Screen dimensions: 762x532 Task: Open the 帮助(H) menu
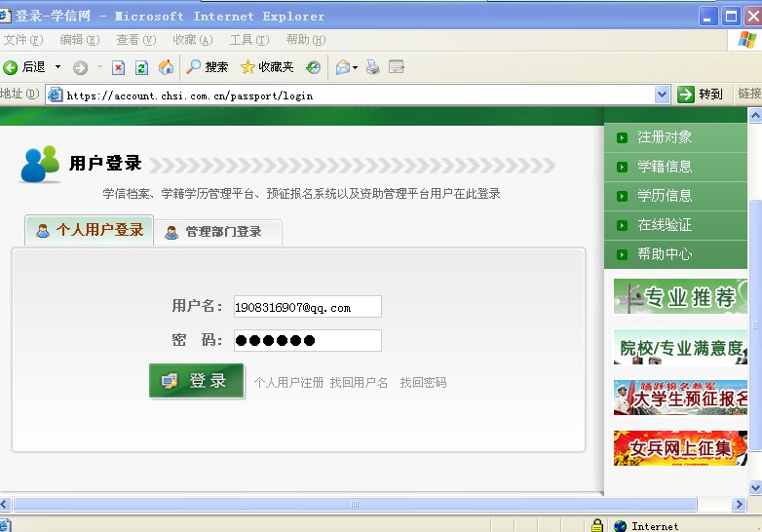click(306, 39)
